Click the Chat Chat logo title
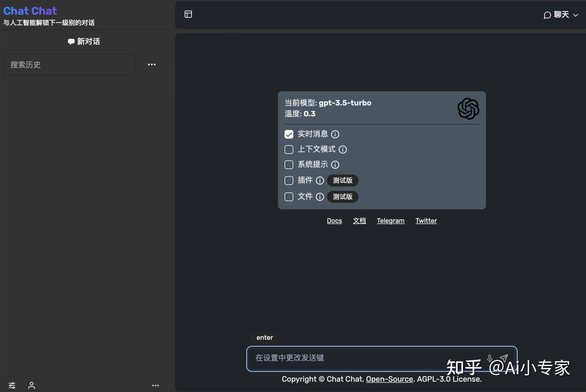Image resolution: width=586 pixels, height=392 pixels. point(30,11)
